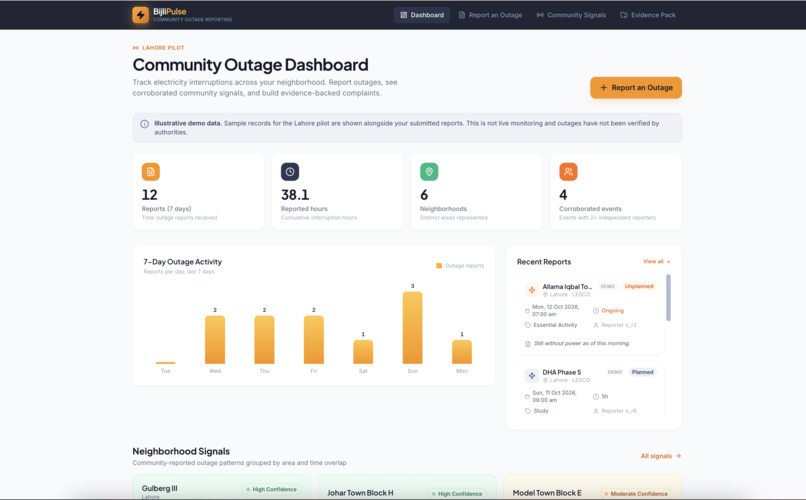This screenshot has width=806, height=500.
Task: Click the Neighborhood Signals heading
Action: pyautogui.click(x=181, y=451)
